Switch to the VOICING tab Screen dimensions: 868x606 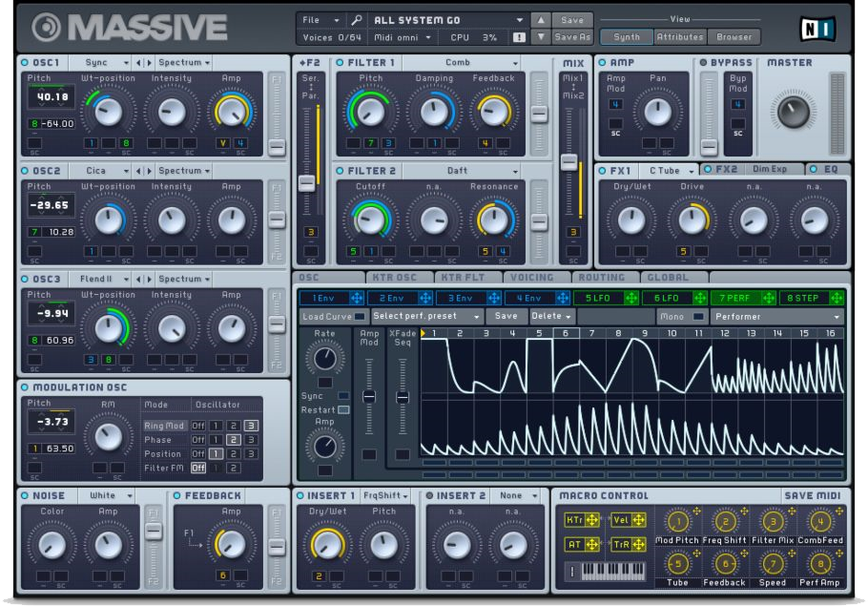pyautogui.click(x=537, y=277)
